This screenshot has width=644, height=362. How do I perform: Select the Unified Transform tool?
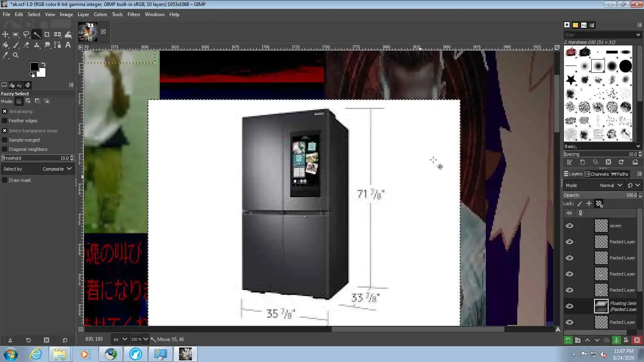pyautogui.click(x=58, y=35)
